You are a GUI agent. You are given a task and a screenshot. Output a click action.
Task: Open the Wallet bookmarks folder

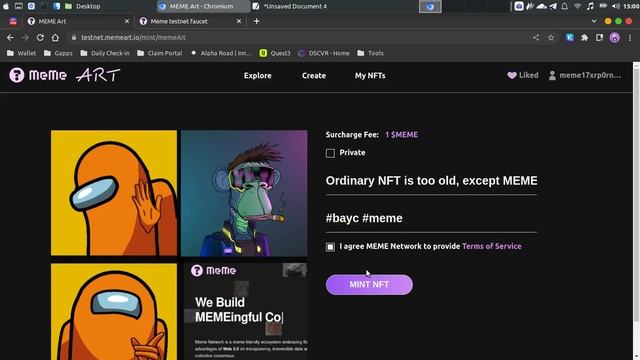click(22, 53)
